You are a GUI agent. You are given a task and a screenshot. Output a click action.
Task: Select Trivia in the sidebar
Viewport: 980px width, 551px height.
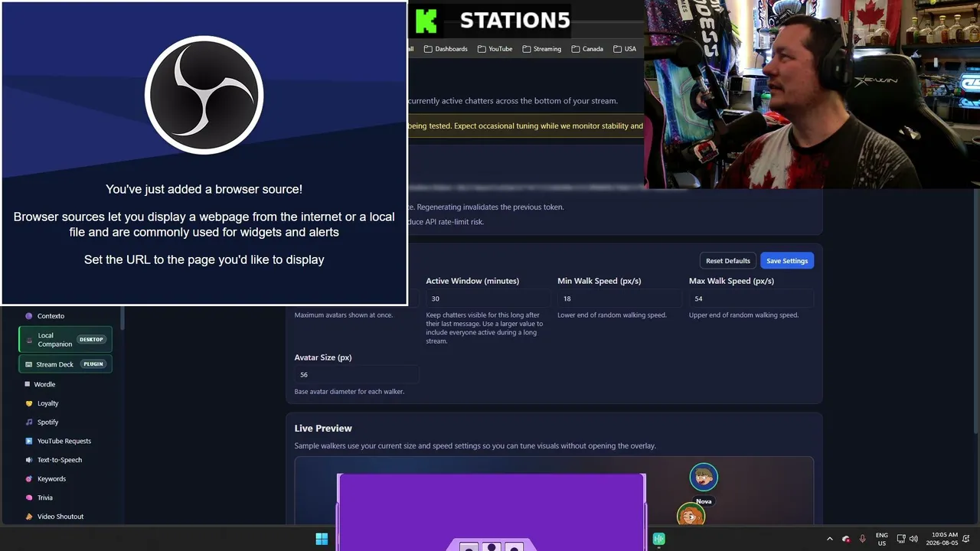(x=65, y=497)
